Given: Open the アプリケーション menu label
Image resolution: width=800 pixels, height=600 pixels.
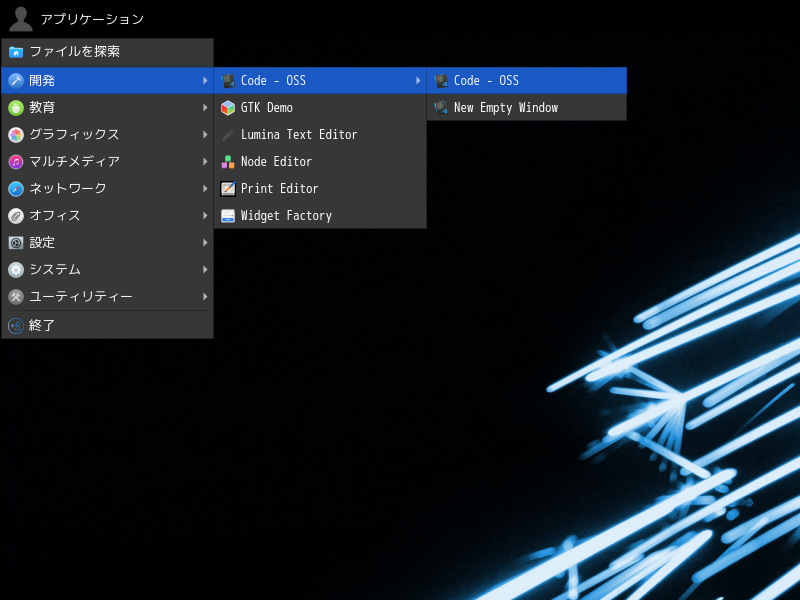Looking at the screenshot, I should point(92,19).
